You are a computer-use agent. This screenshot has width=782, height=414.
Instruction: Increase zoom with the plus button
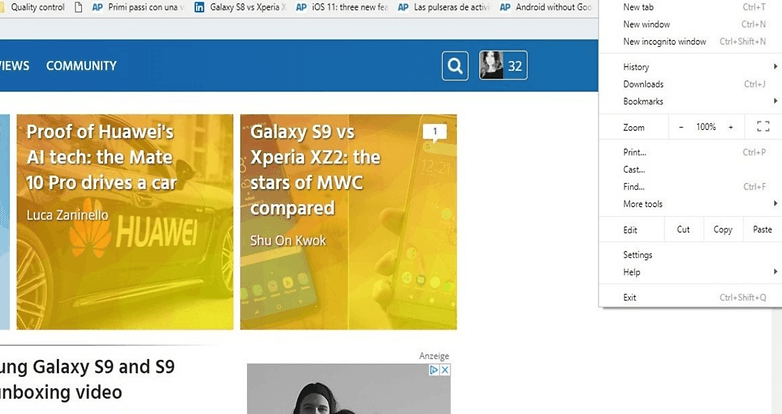pyautogui.click(x=731, y=127)
